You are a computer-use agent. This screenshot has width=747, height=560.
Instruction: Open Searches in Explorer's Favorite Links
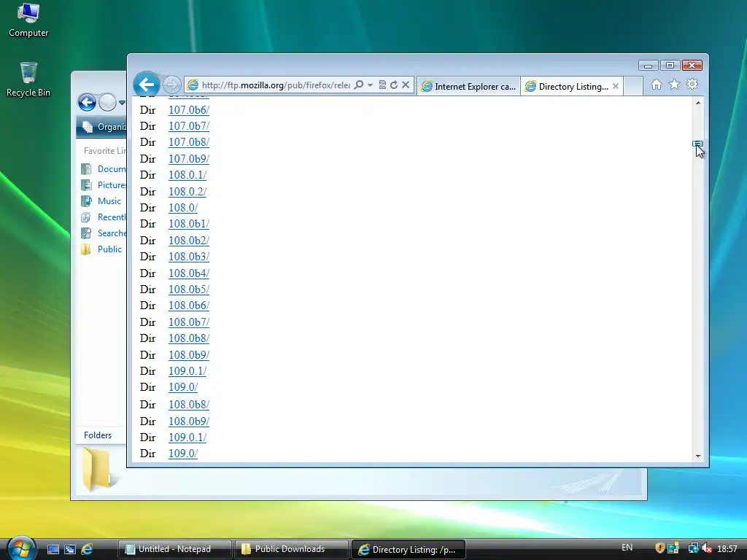click(104, 233)
